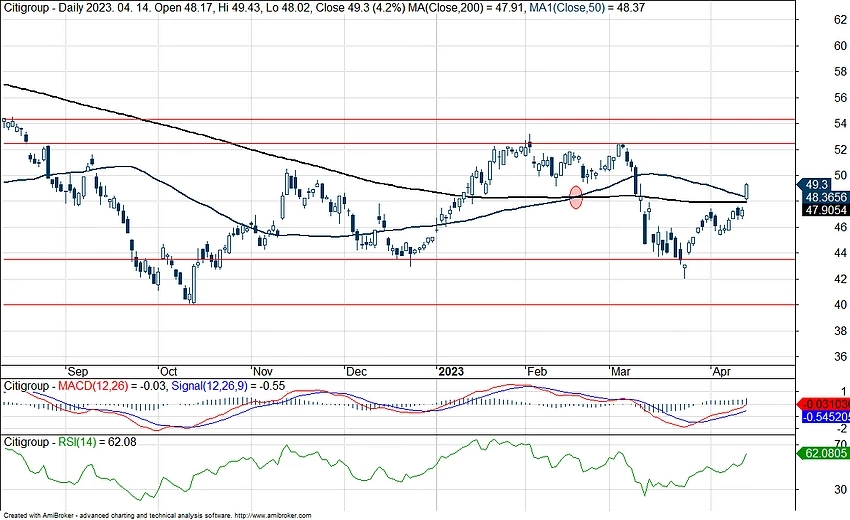
Task: Open the http://www.amibroker.com link in the footer
Action: tap(273, 515)
